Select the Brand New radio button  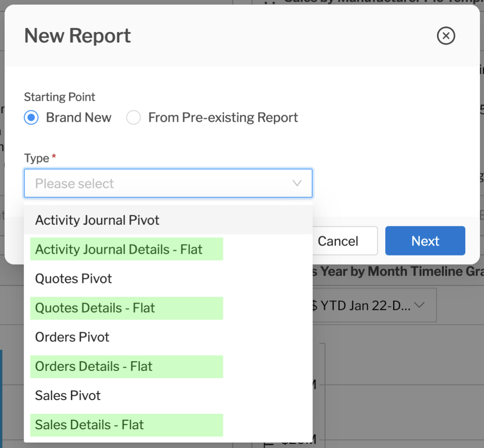click(x=31, y=118)
